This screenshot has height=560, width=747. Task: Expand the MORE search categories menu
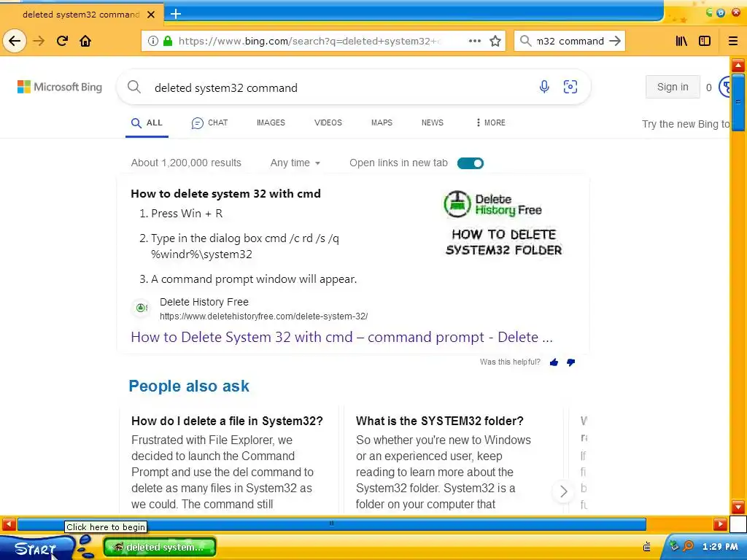coord(491,122)
